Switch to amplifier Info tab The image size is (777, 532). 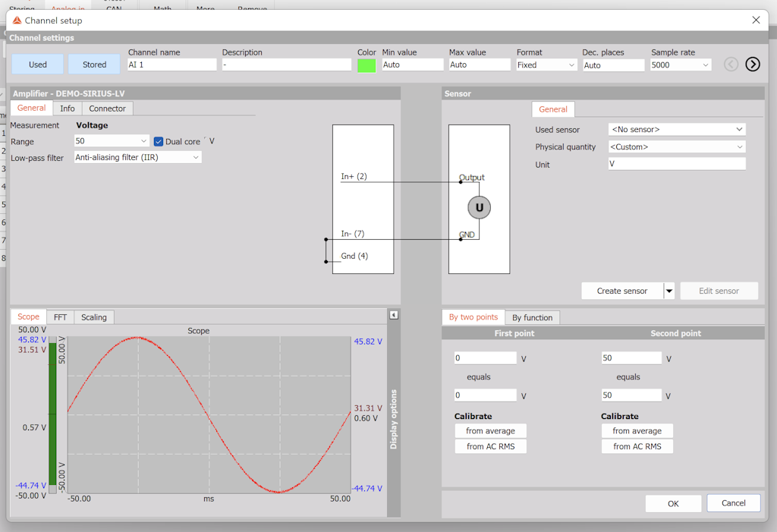click(x=68, y=109)
